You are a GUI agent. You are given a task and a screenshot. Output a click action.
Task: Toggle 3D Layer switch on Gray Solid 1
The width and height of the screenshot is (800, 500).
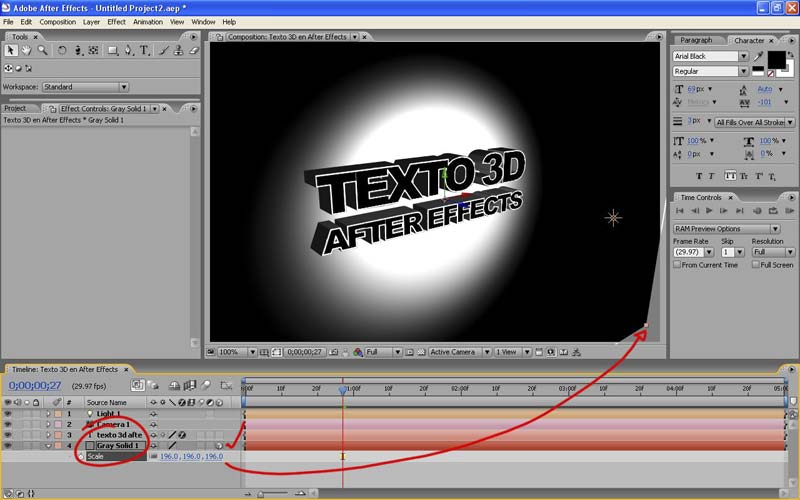coord(219,445)
